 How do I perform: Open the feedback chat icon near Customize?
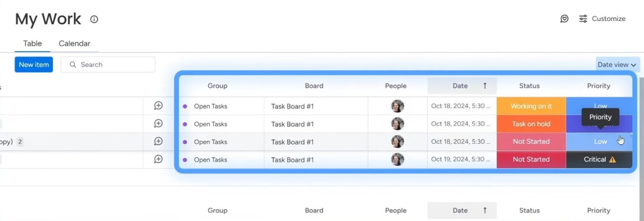pos(564,19)
